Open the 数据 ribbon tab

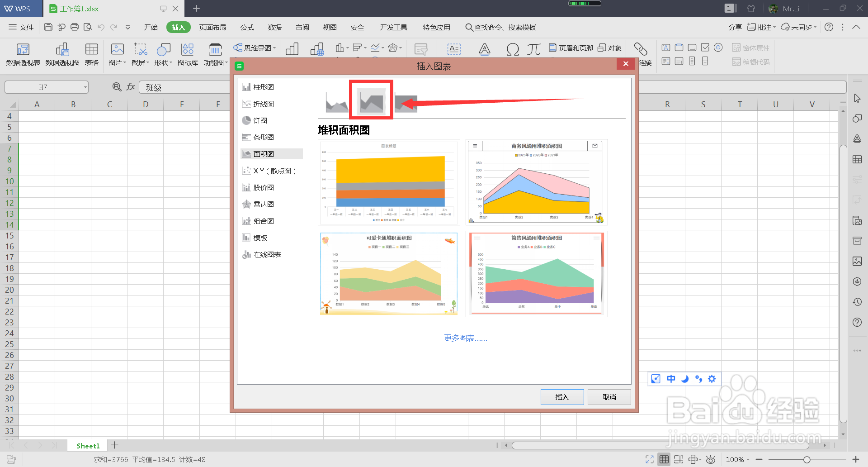click(274, 27)
